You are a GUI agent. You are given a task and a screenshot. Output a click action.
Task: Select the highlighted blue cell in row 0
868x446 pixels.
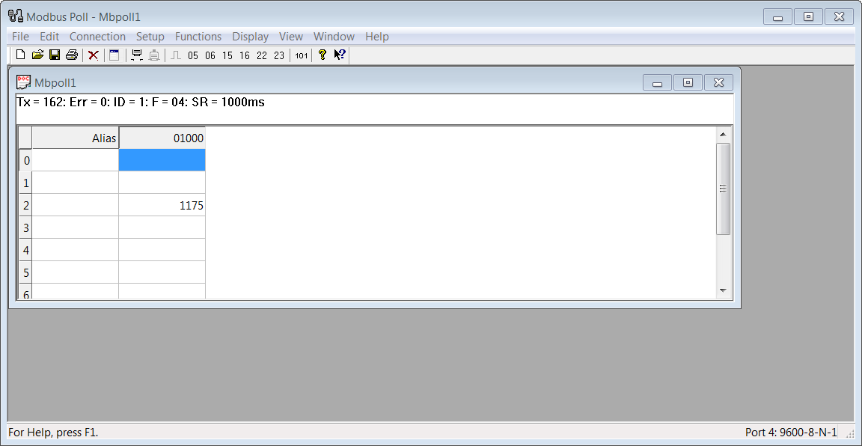tap(162, 160)
